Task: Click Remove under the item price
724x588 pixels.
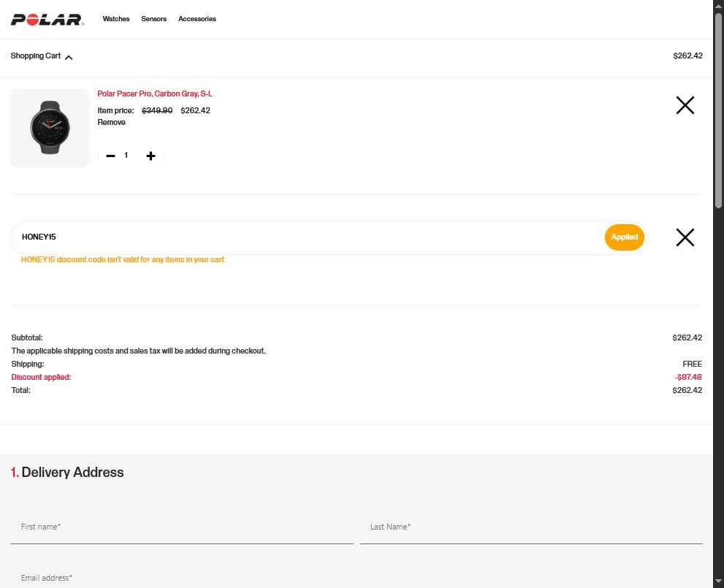Action: point(111,122)
